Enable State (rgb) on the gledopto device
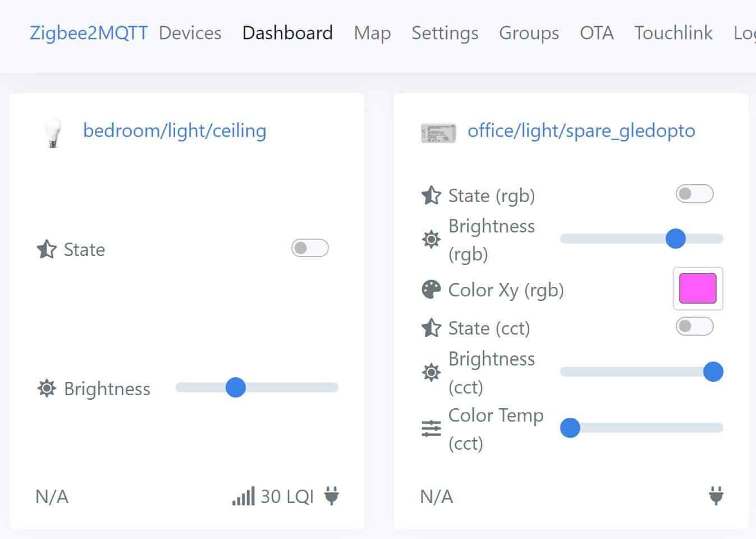This screenshot has height=539, width=756. click(694, 194)
